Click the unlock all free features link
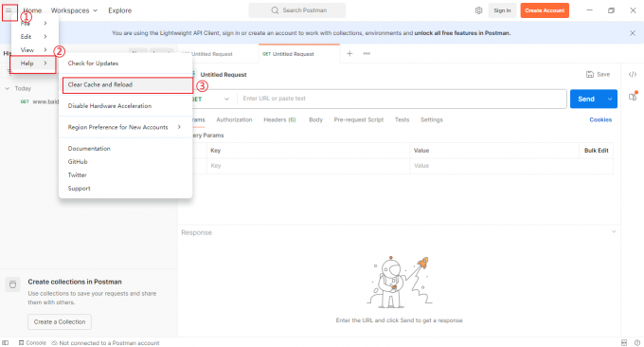 click(x=462, y=33)
